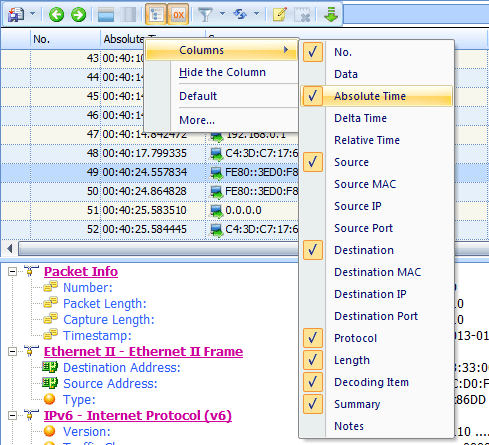Viewport: 489px width, 445px height.
Task: Toggle the hex view 0x toolbar icon
Action: click(178, 14)
